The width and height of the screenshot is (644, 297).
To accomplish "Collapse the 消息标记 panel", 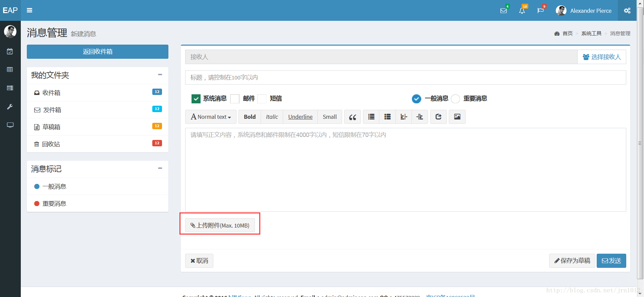I will [160, 168].
